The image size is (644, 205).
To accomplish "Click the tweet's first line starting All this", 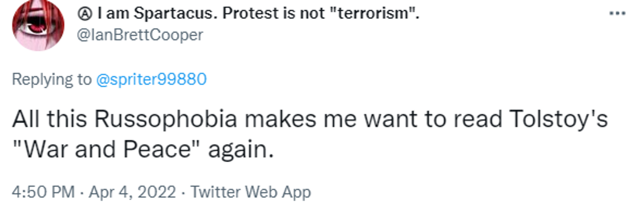I will click(x=310, y=120).
